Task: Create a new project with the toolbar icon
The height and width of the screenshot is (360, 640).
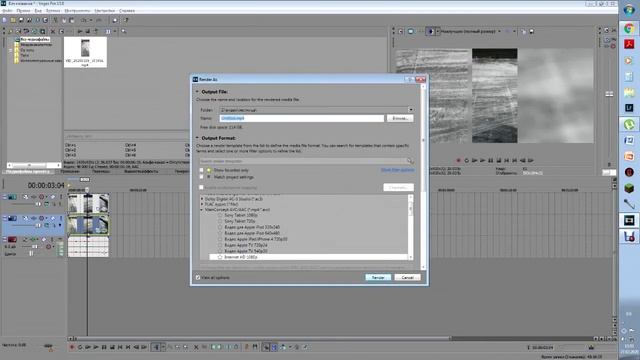Action: click(4, 20)
